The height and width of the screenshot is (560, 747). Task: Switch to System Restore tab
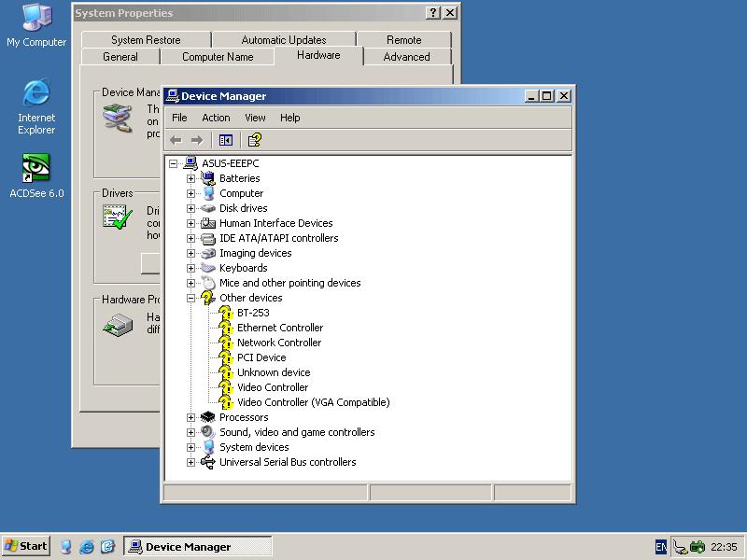(x=146, y=40)
